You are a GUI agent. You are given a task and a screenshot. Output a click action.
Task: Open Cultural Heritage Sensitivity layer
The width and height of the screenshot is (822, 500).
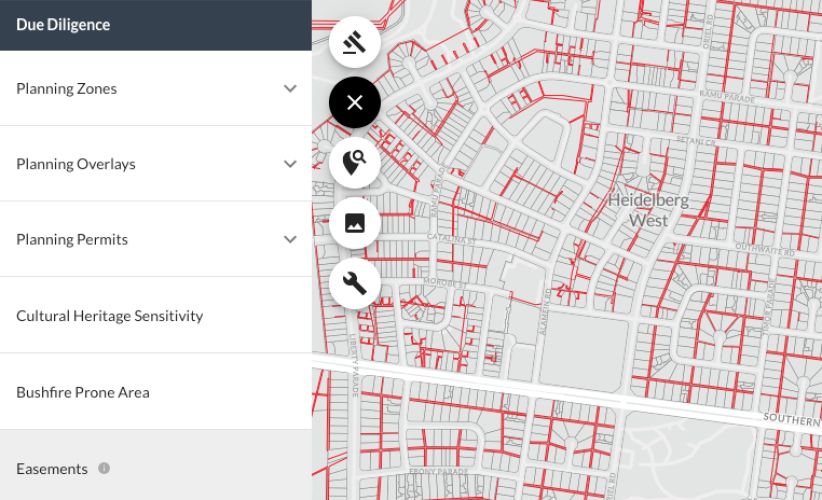[156, 315]
